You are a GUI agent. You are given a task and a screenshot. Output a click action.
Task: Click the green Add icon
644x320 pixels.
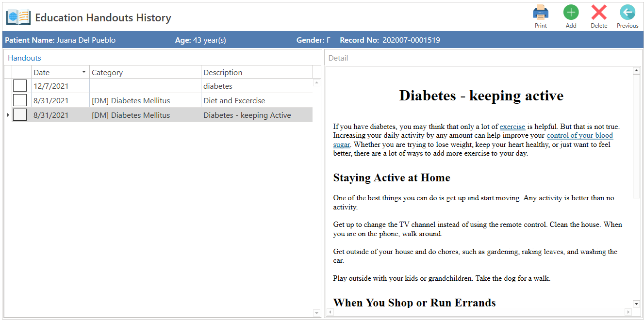571,12
